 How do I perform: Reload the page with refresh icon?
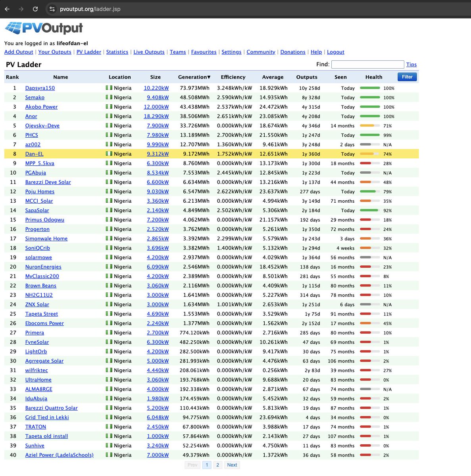35,9
